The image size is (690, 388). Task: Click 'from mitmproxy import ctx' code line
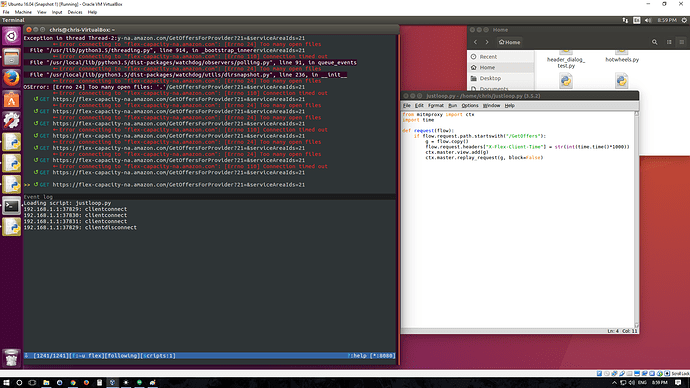(438, 114)
